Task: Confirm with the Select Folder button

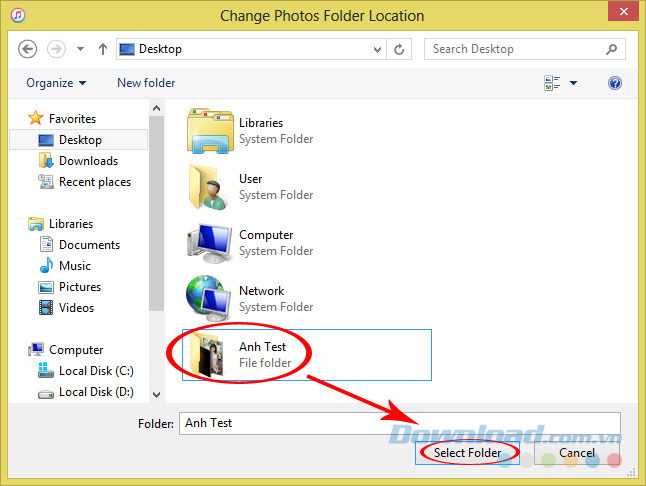Action: [467, 453]
